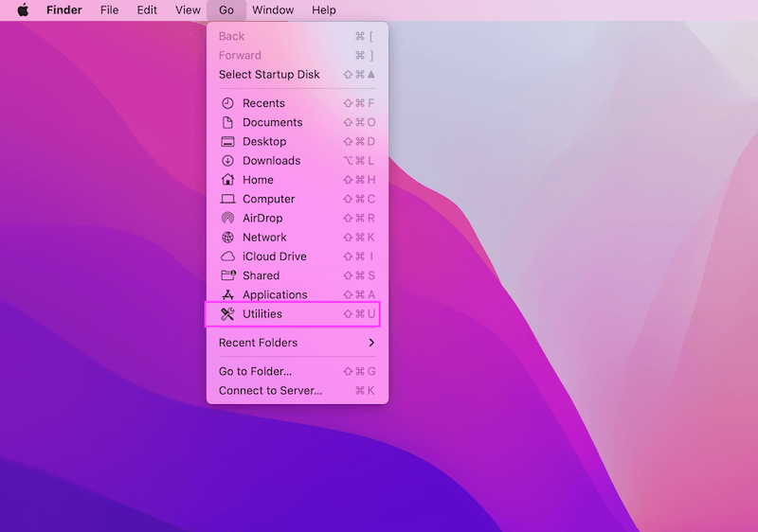The height and width of the screenshot is (532, 758).
Task: Click the Downloads arrow icon
Action: coord(227,161)
